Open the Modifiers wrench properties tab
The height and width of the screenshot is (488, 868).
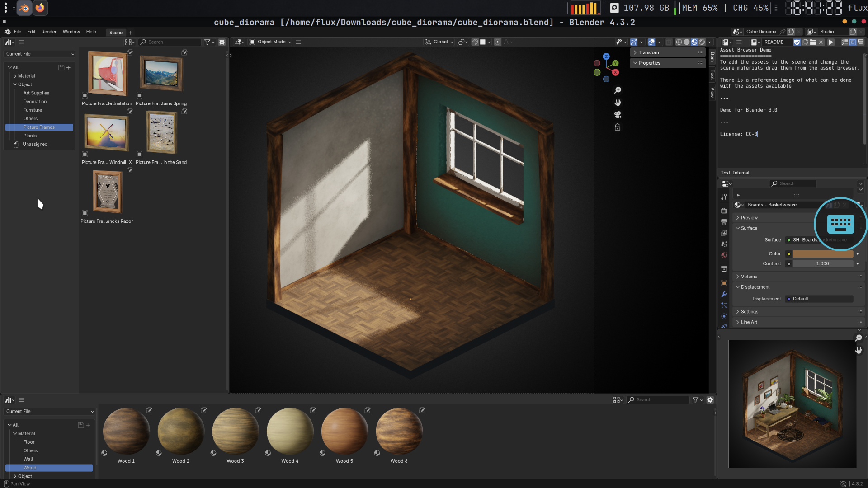[724, 294]
